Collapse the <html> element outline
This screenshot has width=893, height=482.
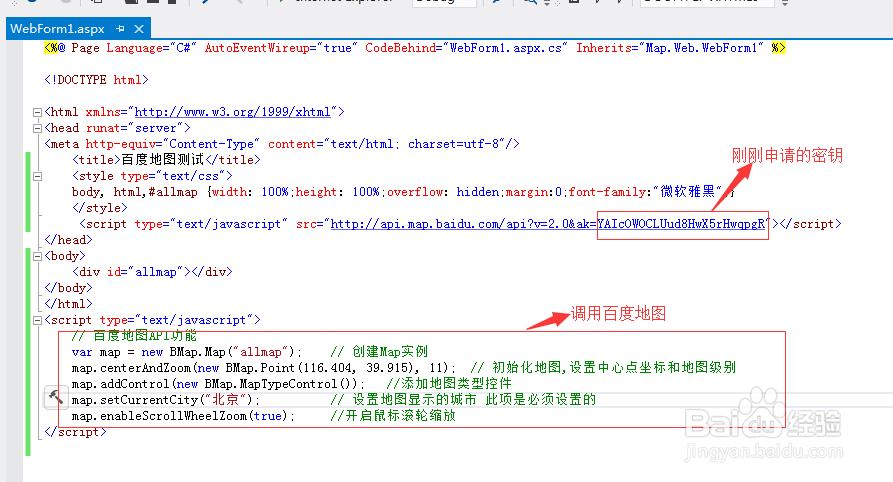tap(37, 112)
